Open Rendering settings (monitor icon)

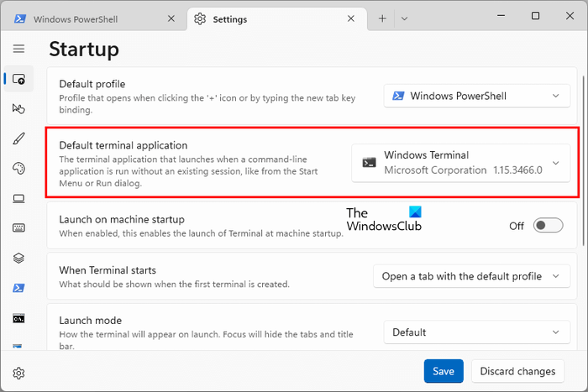coord(18,198)
